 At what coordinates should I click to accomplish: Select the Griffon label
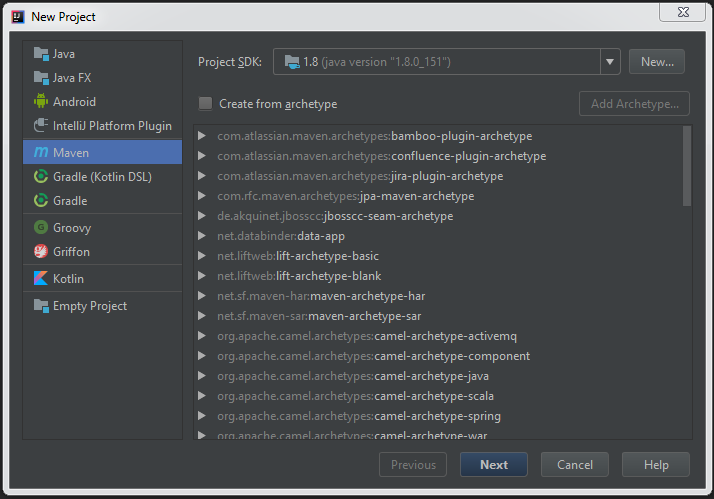(x=71, y=252)
